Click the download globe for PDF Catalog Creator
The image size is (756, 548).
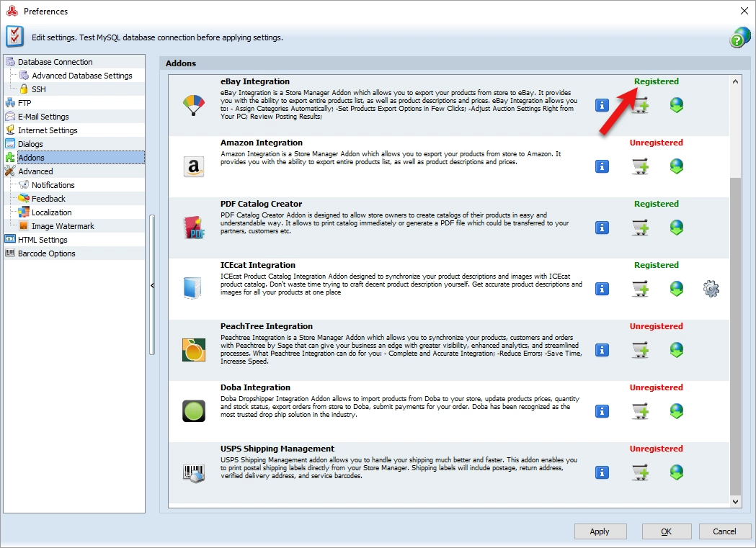pos(677,228)
